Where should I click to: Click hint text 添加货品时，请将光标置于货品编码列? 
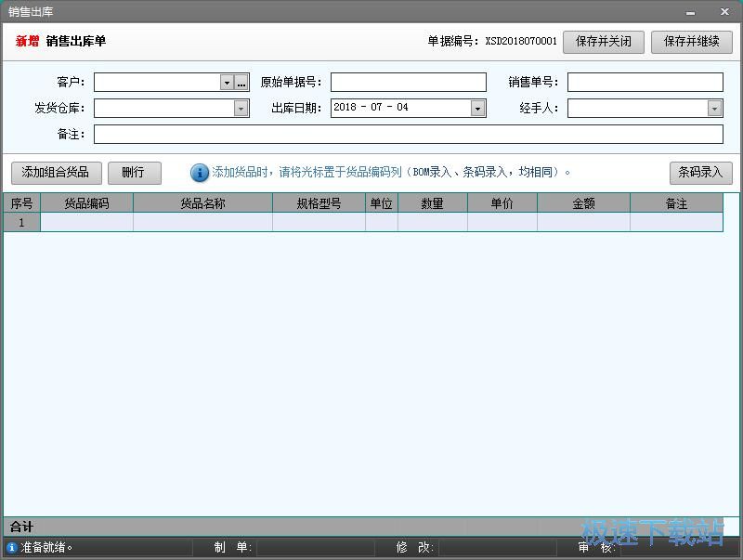point(306,172)
